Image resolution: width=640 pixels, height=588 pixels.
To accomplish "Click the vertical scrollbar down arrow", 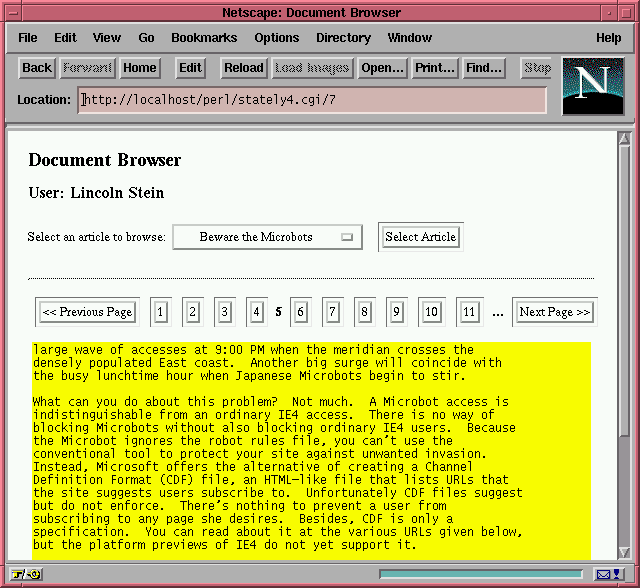I will 624,553.
